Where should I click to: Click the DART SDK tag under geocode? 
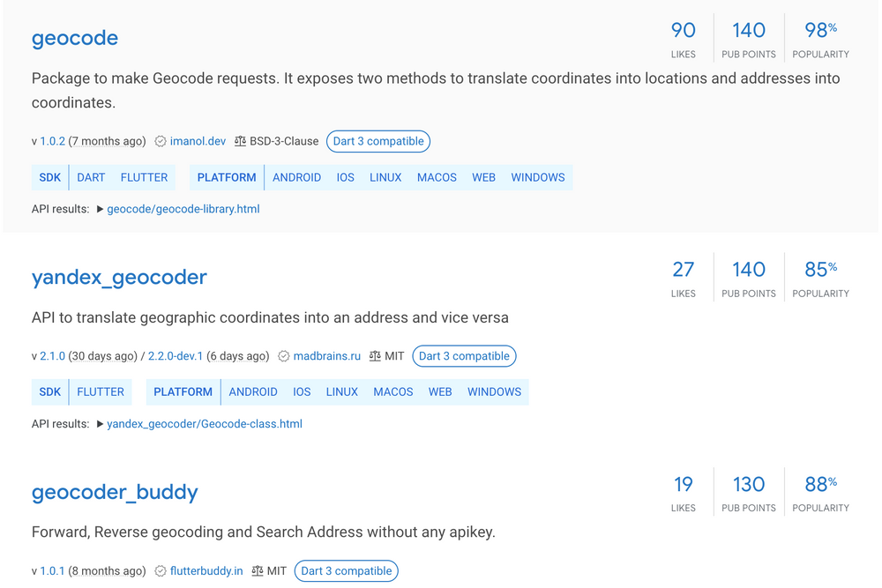point(91,177)
